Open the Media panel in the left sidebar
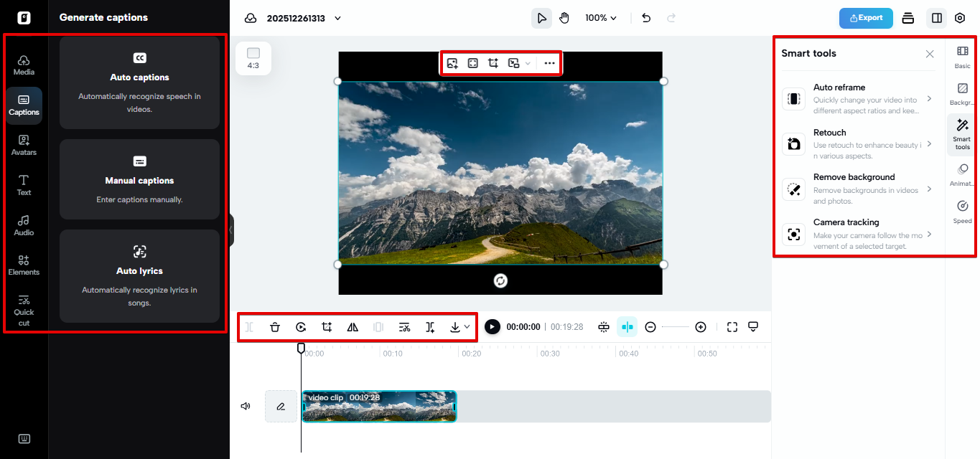 point(24,65)
